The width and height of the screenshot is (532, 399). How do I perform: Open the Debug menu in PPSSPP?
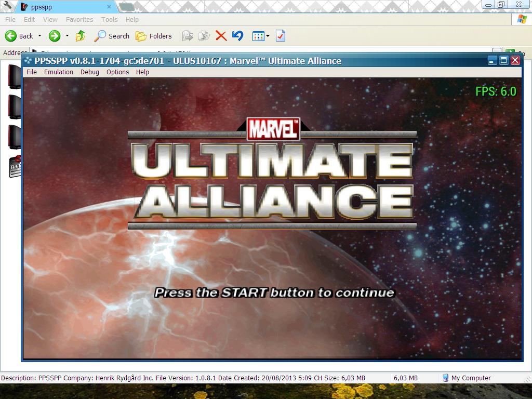(x=89, y=72)
